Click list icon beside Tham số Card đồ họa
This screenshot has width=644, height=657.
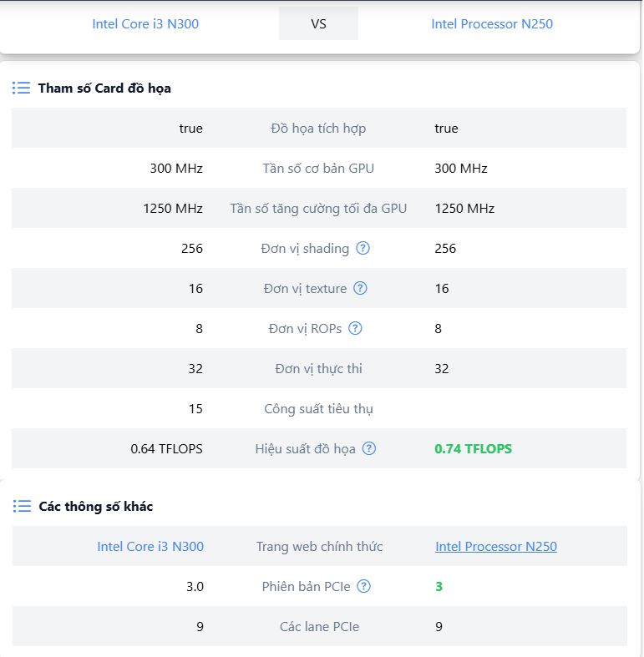point(22,88)
